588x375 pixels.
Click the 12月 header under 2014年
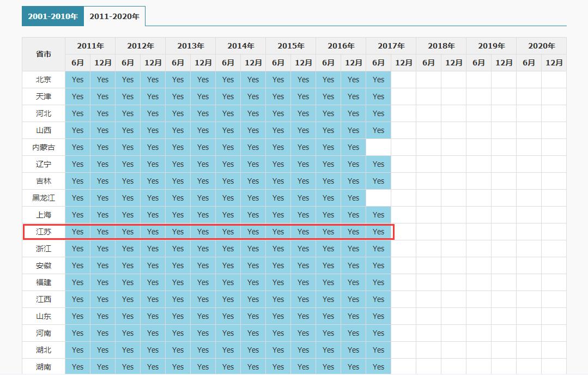coord(253,63)
